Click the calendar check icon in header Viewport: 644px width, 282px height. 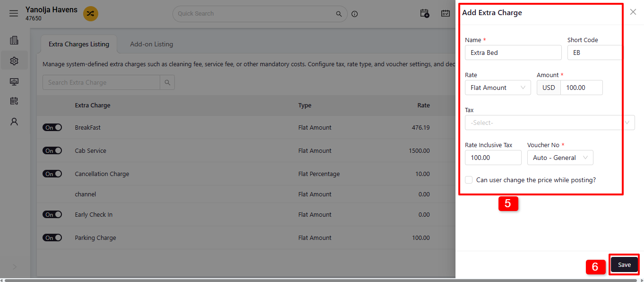pos(446,13)
